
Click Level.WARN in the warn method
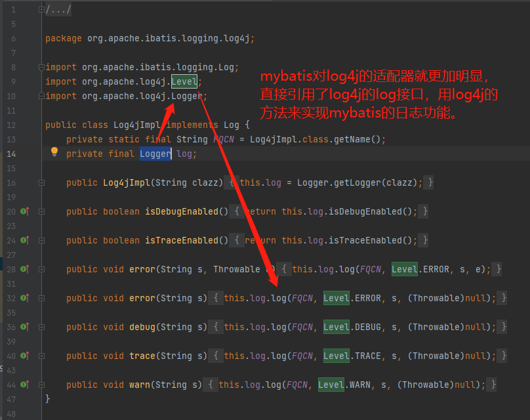(344, 385)
